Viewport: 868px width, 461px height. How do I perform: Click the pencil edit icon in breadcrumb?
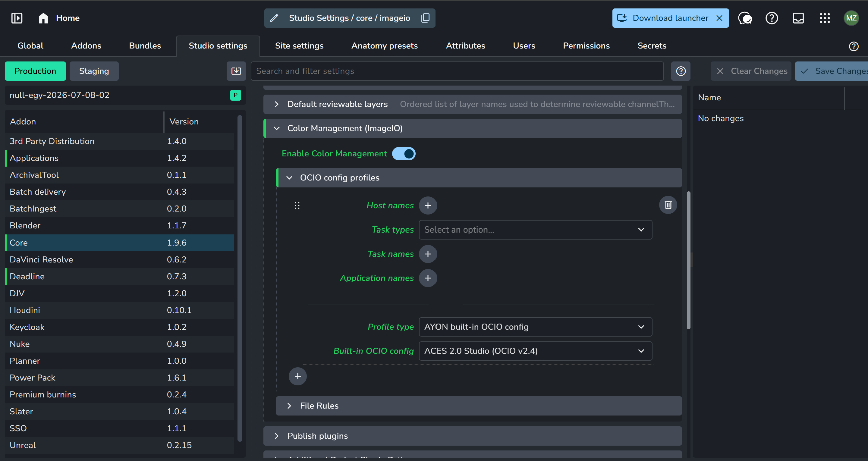click(x=274, y=18)
